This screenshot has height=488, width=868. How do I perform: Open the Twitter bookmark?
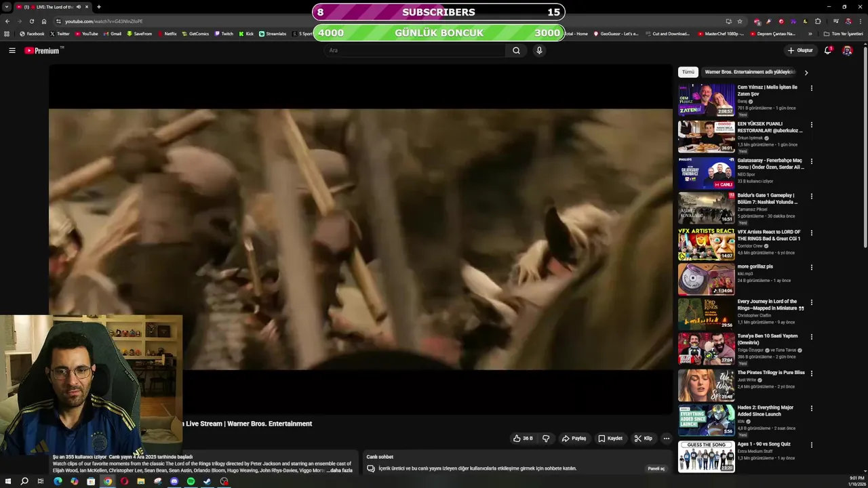[x=60, y=33]
